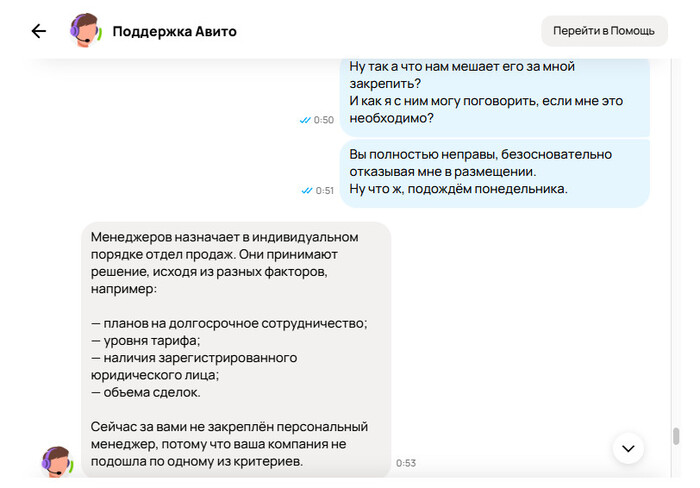Image resolution: width=700 pixels, height=488 pixels.
Task: Click the list item "— уровня тарифа;"
Action: (x=145, y=340)
